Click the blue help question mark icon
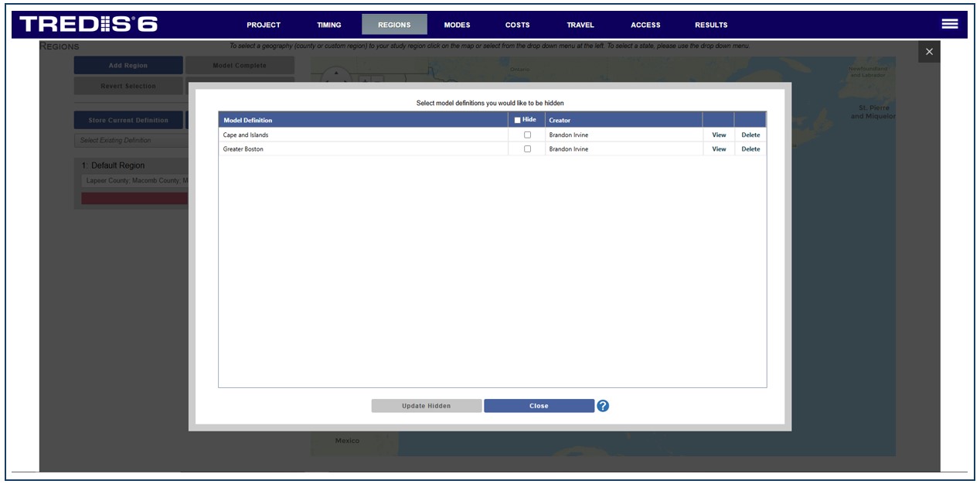This screenshot has width=980, height=484. click(x=603, y=406)
